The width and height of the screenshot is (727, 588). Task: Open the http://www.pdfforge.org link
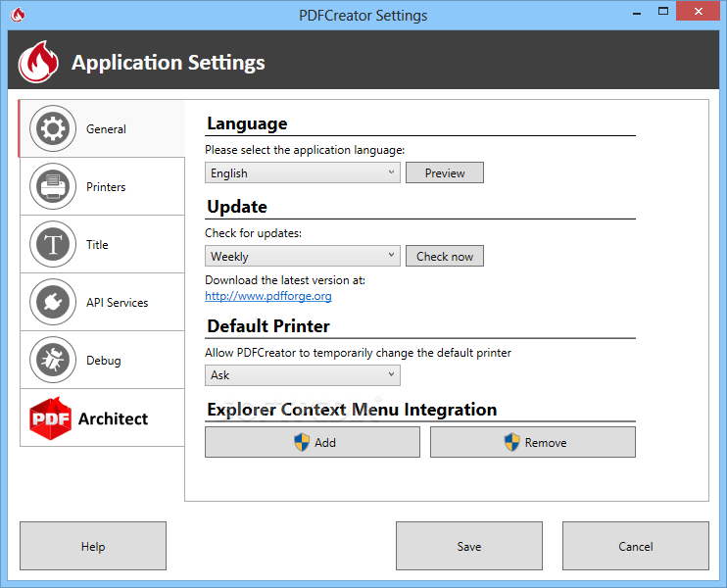click(268, 296)
